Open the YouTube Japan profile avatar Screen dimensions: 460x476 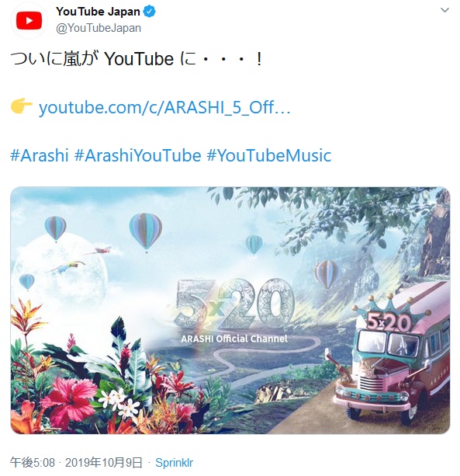29,20
